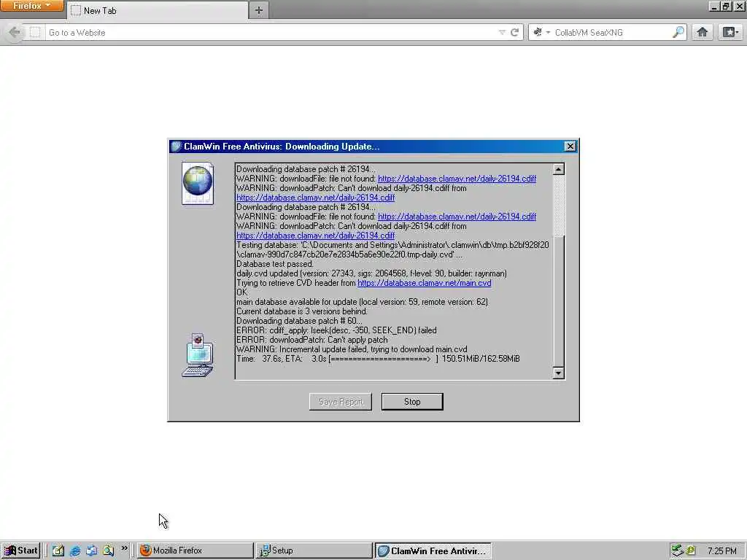
Task: Click the download progress bar line
Action: point(378,359)
